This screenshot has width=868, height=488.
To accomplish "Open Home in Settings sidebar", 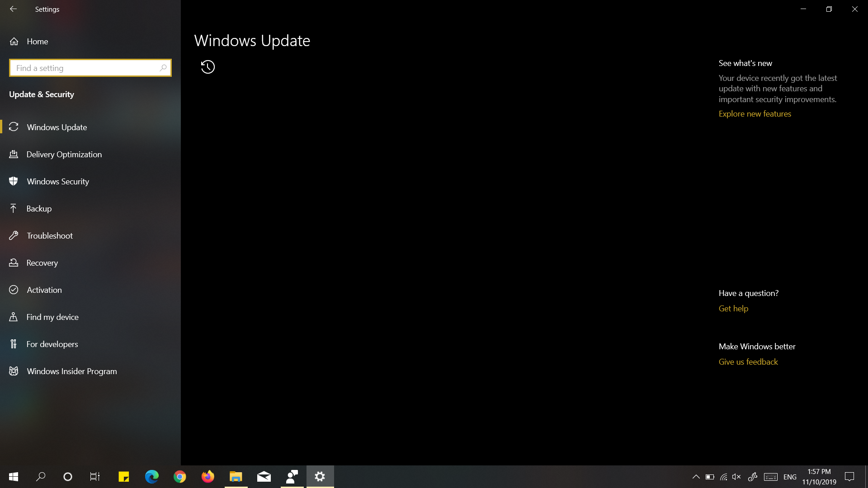I will pos(90,42).
